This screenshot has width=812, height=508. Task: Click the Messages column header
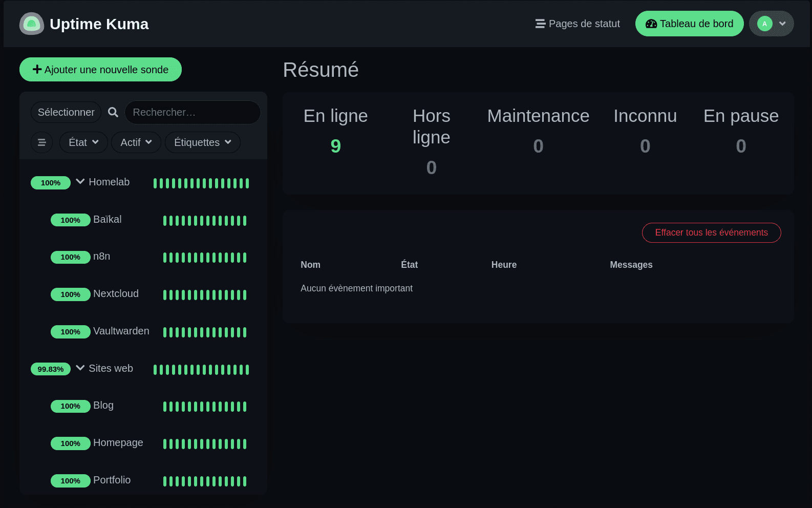point(631,265)
